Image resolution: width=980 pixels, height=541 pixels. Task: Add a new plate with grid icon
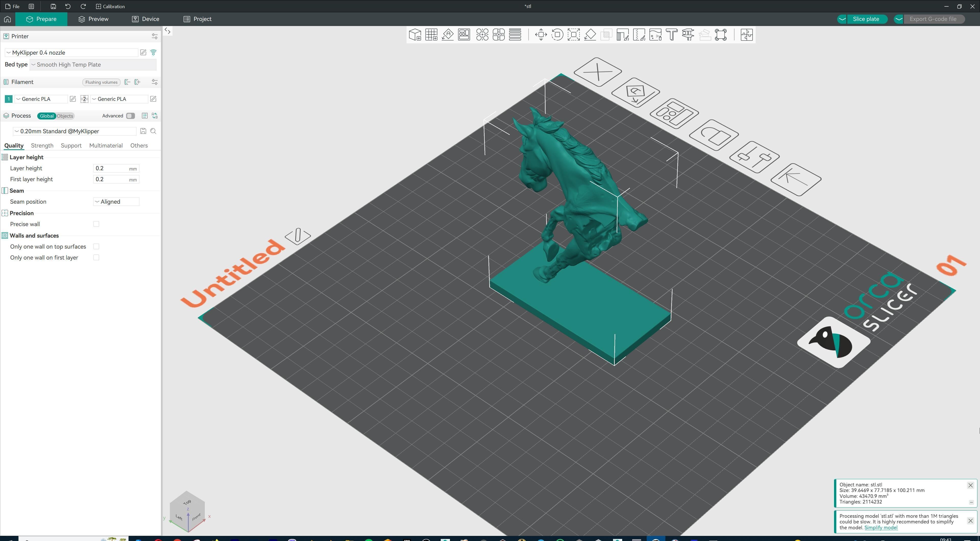point(431,35)
